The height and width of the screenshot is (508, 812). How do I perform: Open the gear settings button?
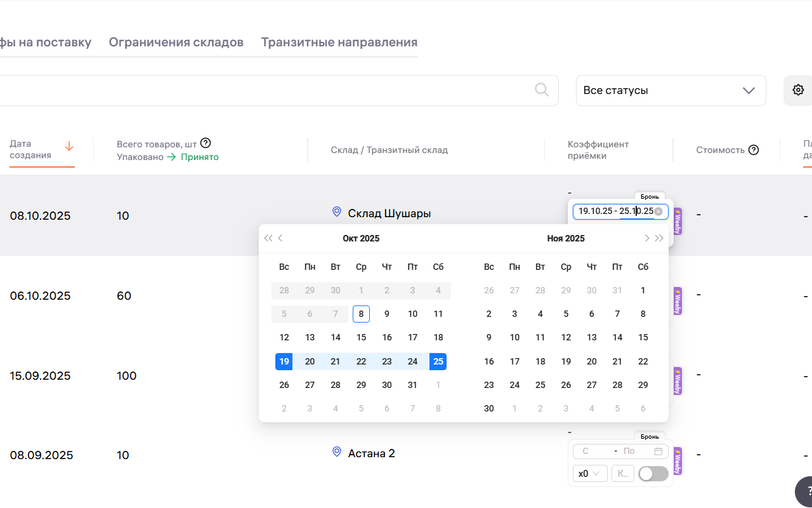798,90
